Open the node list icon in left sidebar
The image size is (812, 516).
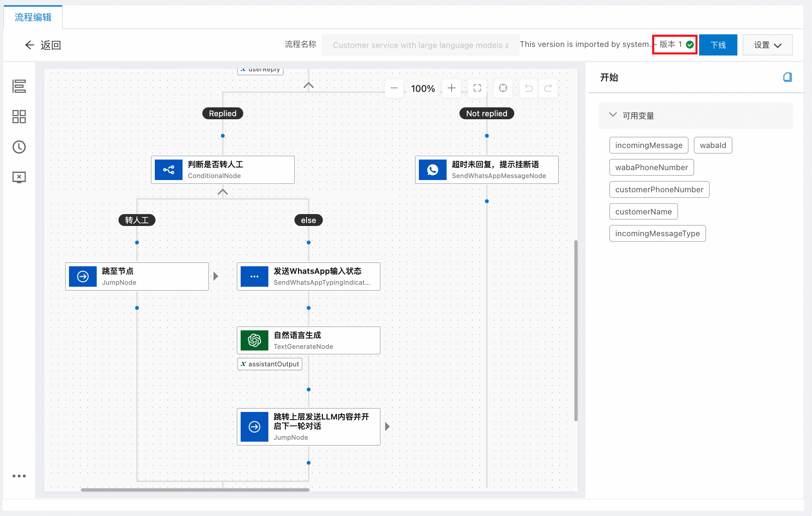click(19, 87)
